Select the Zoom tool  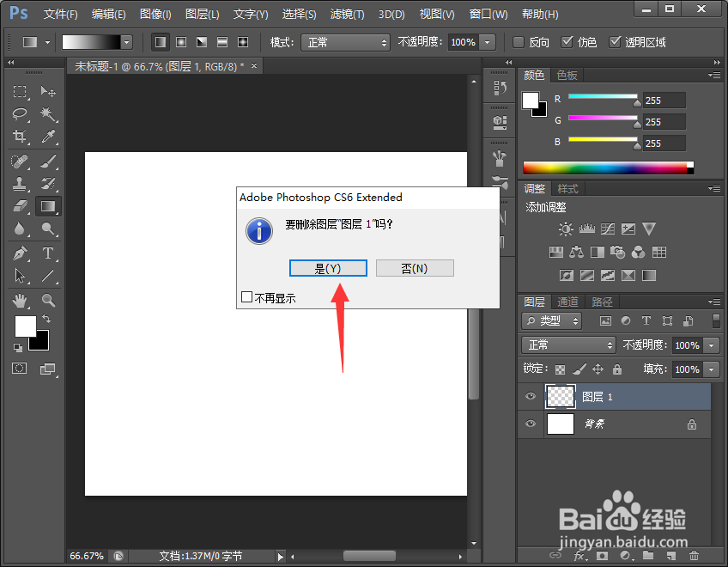(x=48, y=301)
